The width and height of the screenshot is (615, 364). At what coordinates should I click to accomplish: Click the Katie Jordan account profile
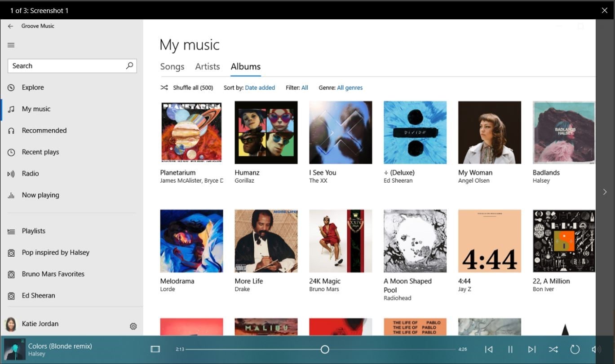pos(31,324)
